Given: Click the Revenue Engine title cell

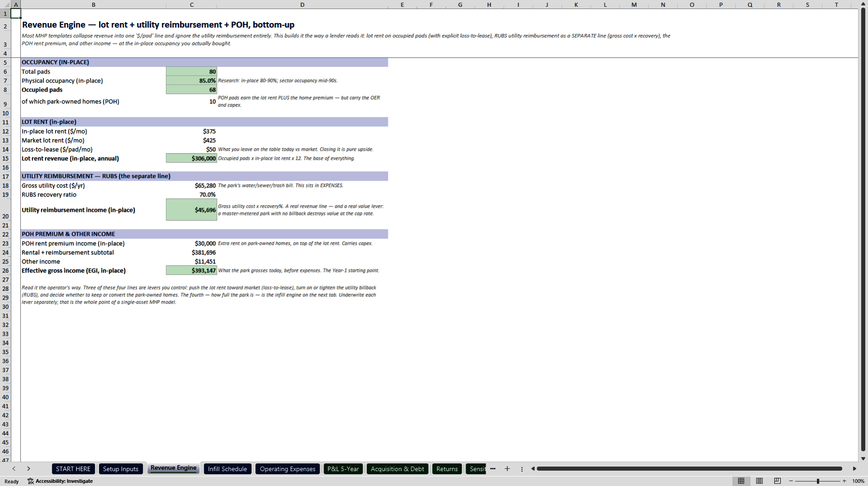Looking at the screenshot, I should click(158, 25).
